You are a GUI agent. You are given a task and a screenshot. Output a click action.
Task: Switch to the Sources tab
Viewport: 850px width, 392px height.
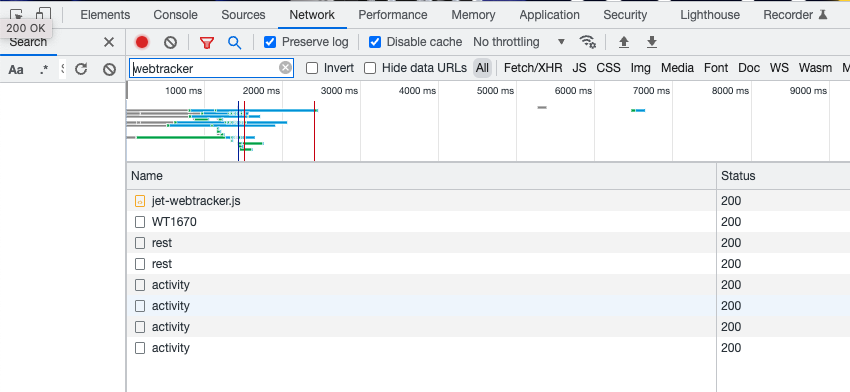point(243,15)
